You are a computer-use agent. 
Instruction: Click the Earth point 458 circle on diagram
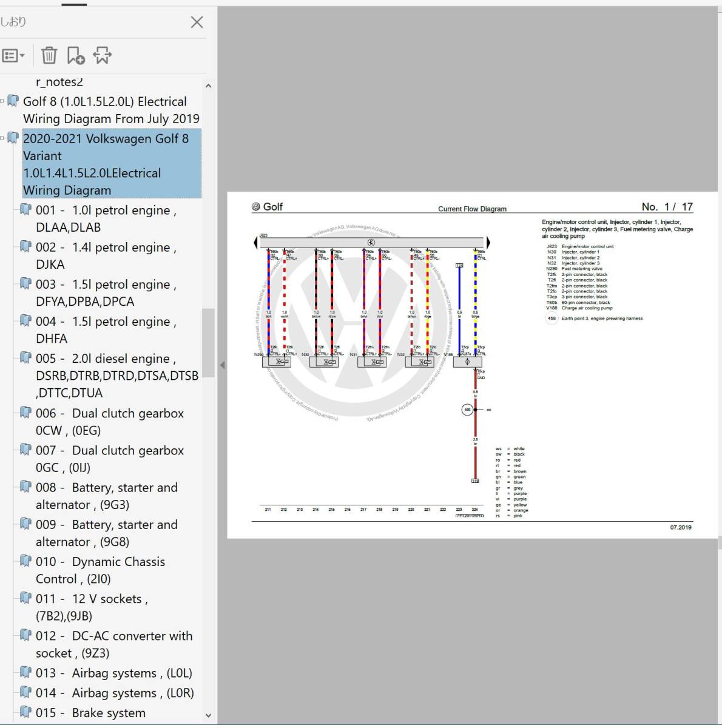point(467,410)
